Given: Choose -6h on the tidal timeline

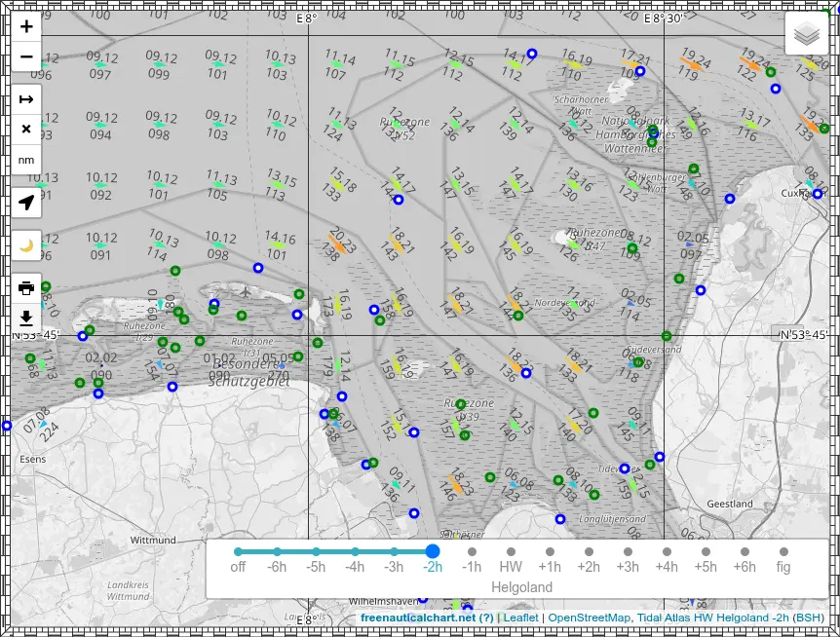Looking at the screenshot, I should pyautogui.click(x=277, y=552).
